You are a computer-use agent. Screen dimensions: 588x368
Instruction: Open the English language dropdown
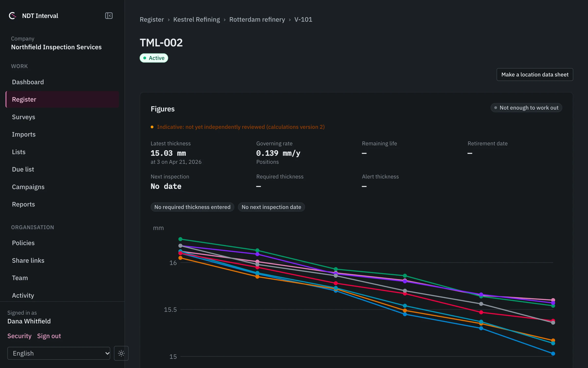point(59,353)
